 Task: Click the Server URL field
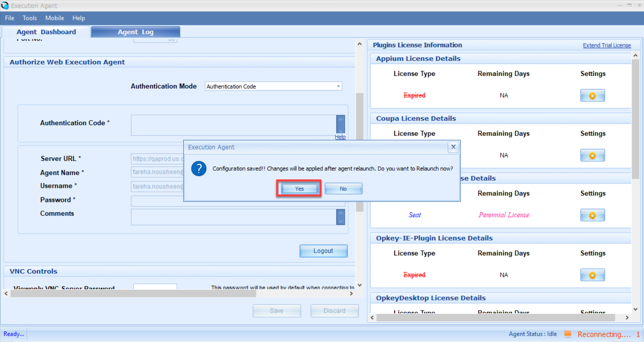[157, 159]
